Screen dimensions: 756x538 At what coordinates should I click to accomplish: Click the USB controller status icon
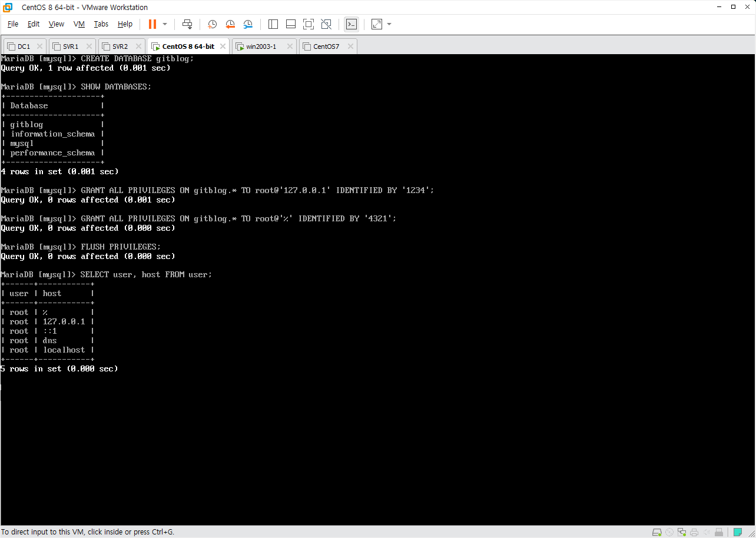(x=719, y=532)
